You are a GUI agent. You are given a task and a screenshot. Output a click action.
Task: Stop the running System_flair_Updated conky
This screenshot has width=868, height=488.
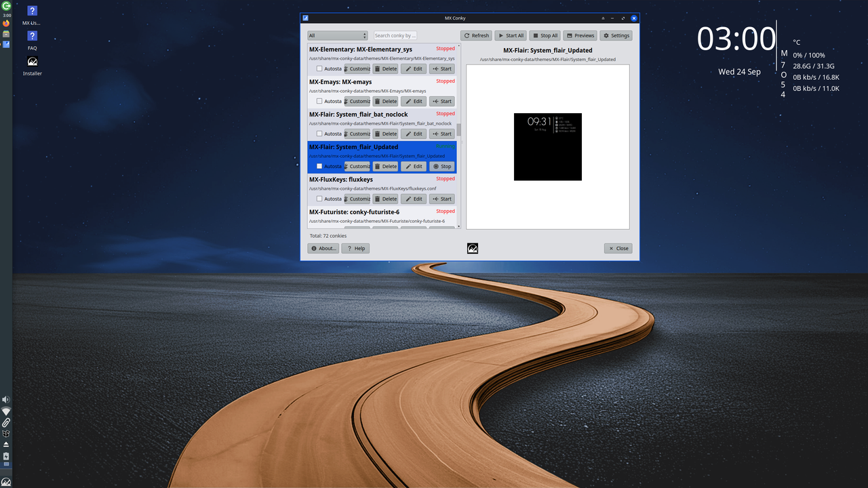[x=442, y=166]
